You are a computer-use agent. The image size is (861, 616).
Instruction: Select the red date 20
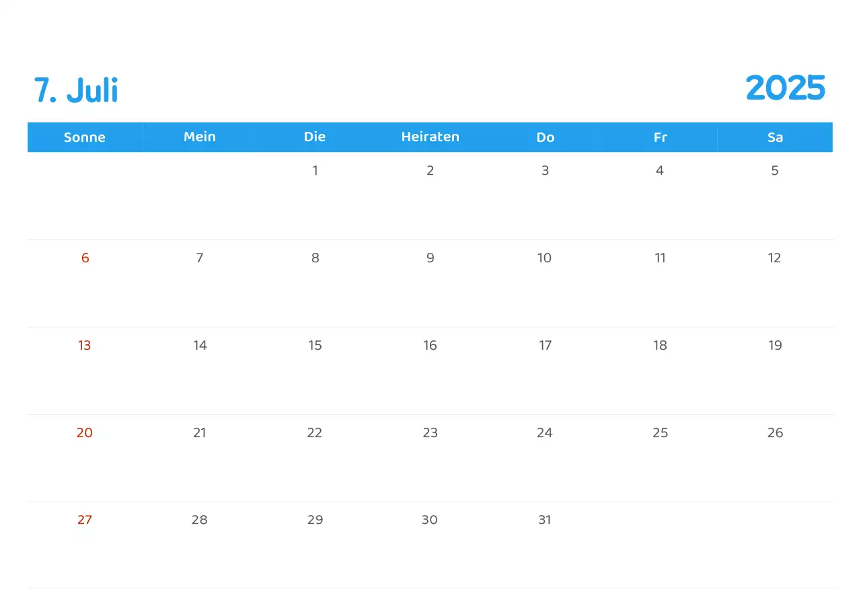click(x=85, y=433)
